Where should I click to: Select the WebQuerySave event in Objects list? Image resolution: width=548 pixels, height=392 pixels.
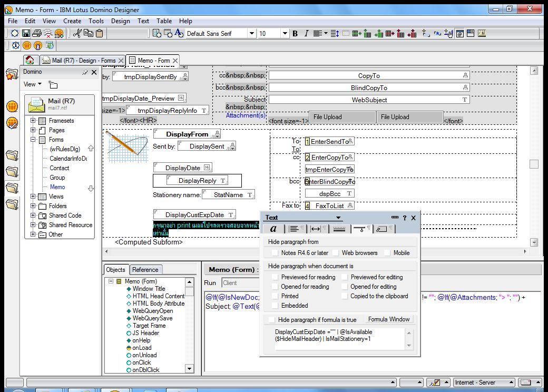[152, 318]
